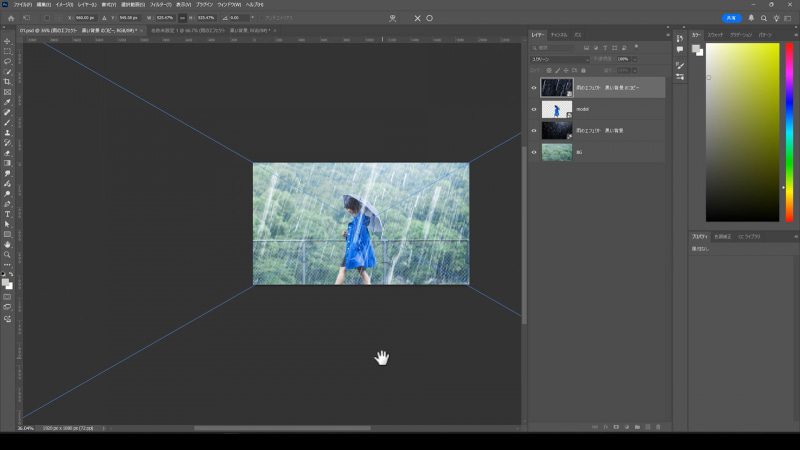Screen dimensions: 800x450
Task: Switch to the Swatches tab
Action: pos(715,35)
